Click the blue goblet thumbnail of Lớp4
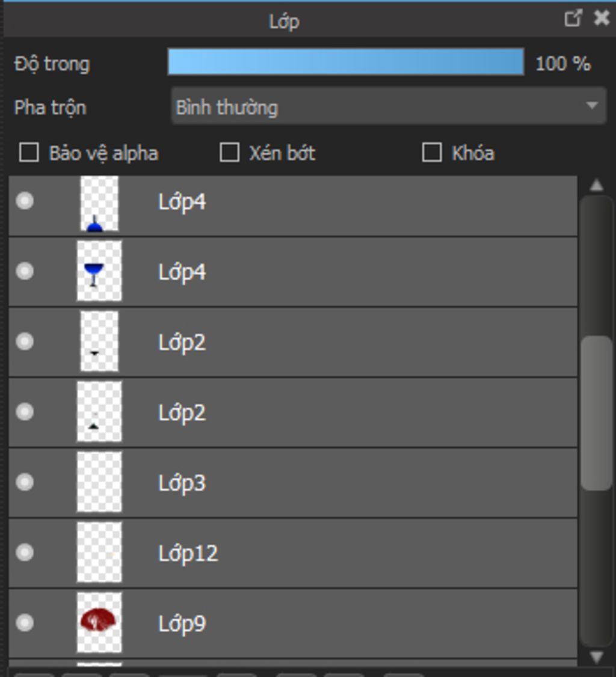This screenshot has height=677, width=616. click(99, 271)
